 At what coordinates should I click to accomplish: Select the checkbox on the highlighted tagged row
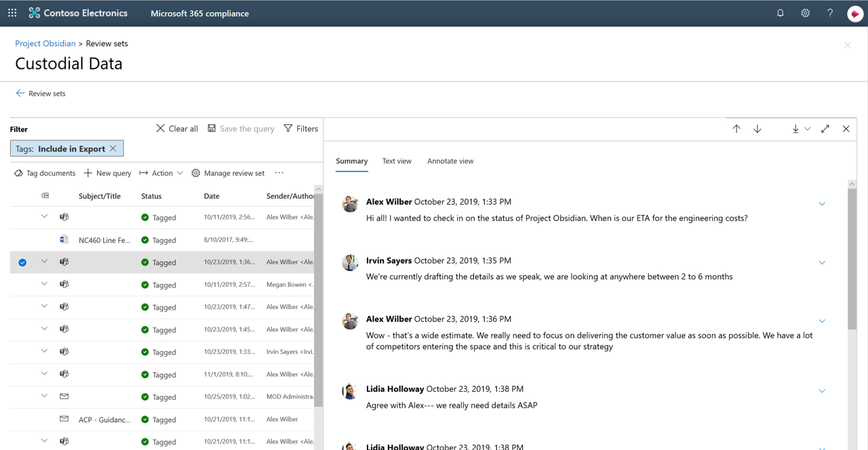pos(22,262)
